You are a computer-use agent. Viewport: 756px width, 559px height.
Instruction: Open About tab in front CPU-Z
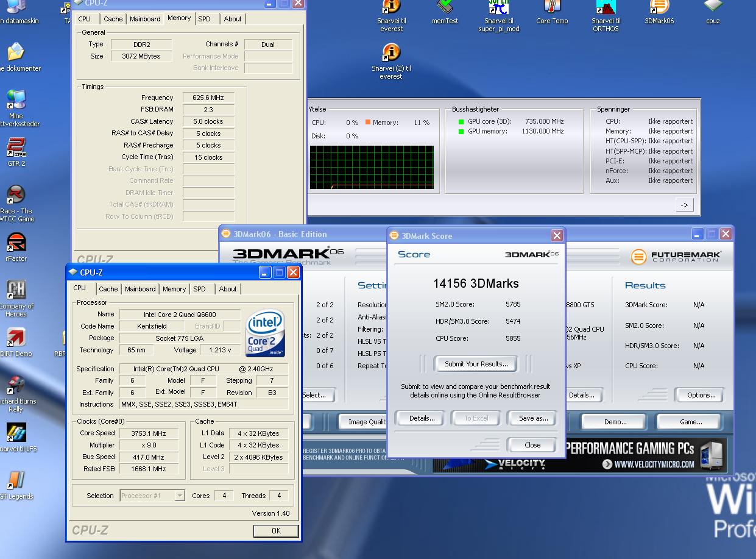pos(228,289)
